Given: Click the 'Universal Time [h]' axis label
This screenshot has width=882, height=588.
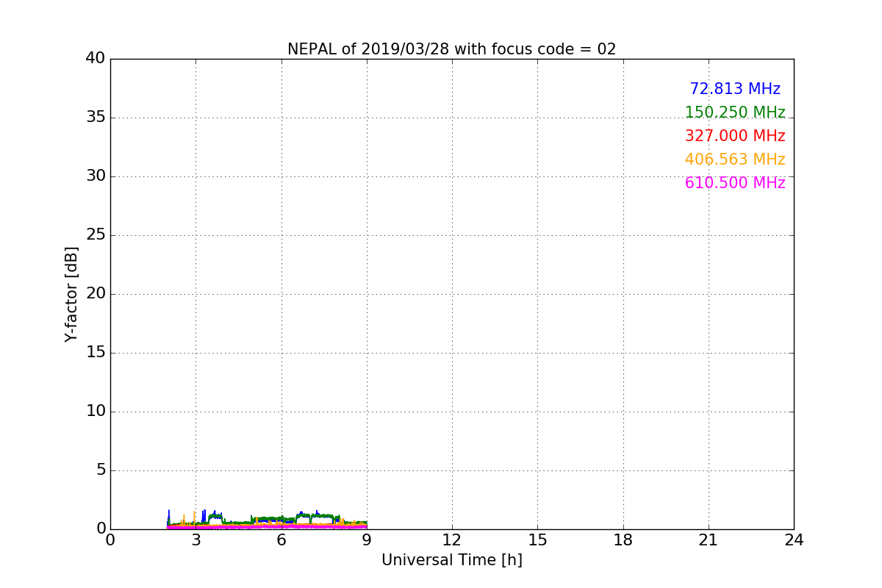Looking at the screenshot, I should pos(451,560).
